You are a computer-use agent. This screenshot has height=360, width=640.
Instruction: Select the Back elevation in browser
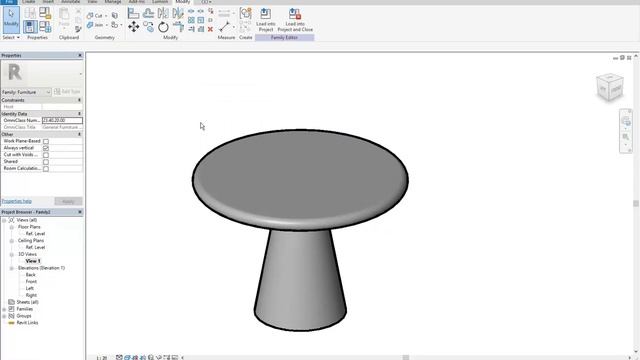coord(31,275)
